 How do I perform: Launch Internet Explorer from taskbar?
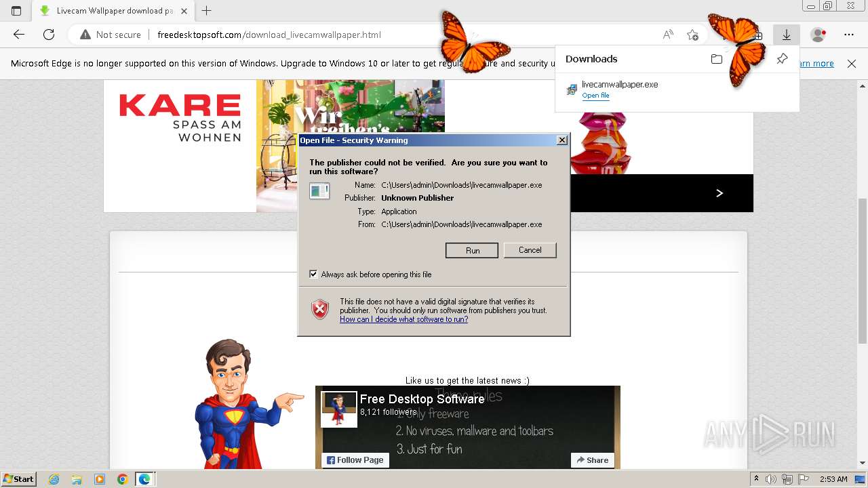pyautogui.click(x=54, y=479)
